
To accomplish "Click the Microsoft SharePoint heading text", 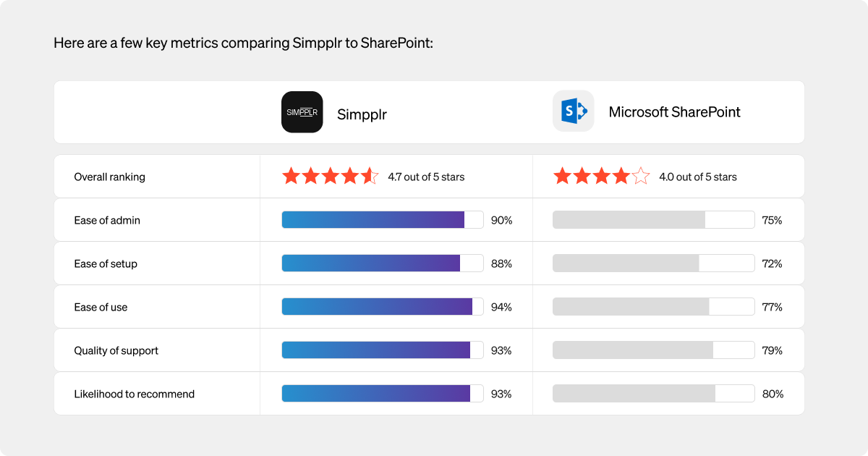I will coord(675,112).
